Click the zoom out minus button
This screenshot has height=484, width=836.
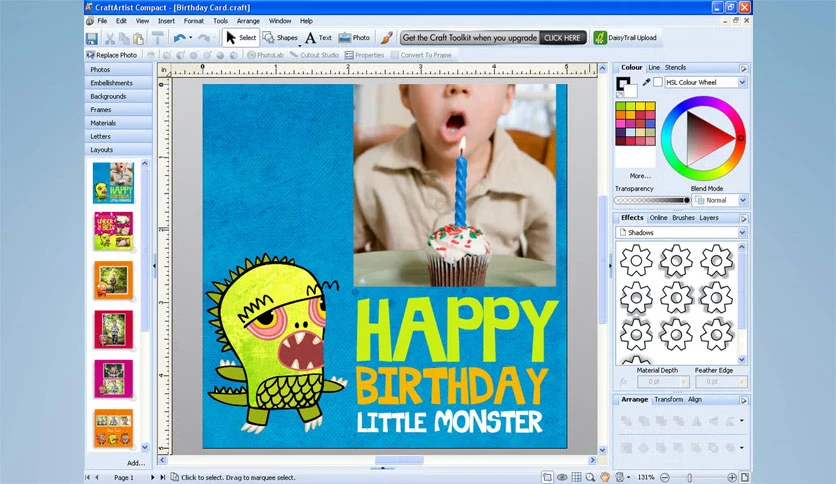[665, 477]
